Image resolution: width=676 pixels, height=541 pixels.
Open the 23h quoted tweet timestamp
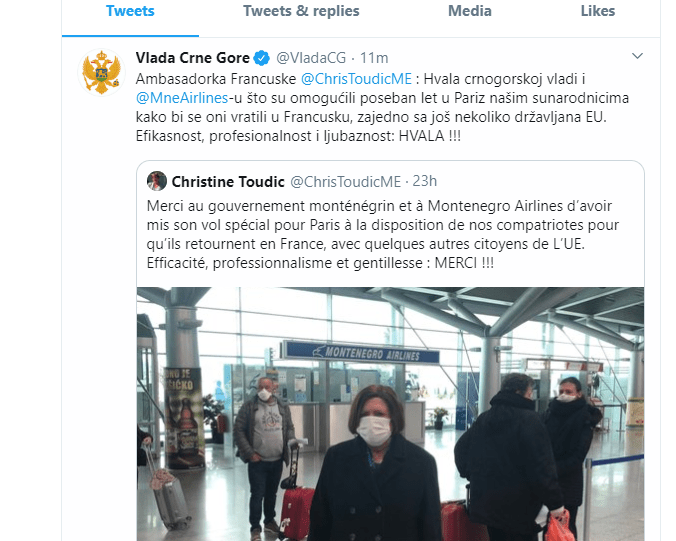(425, 181)
